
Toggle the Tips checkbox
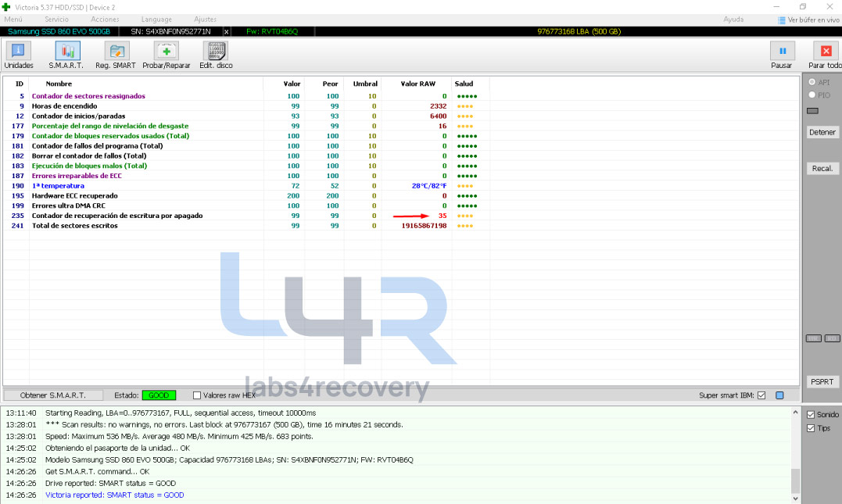[811, 428]
